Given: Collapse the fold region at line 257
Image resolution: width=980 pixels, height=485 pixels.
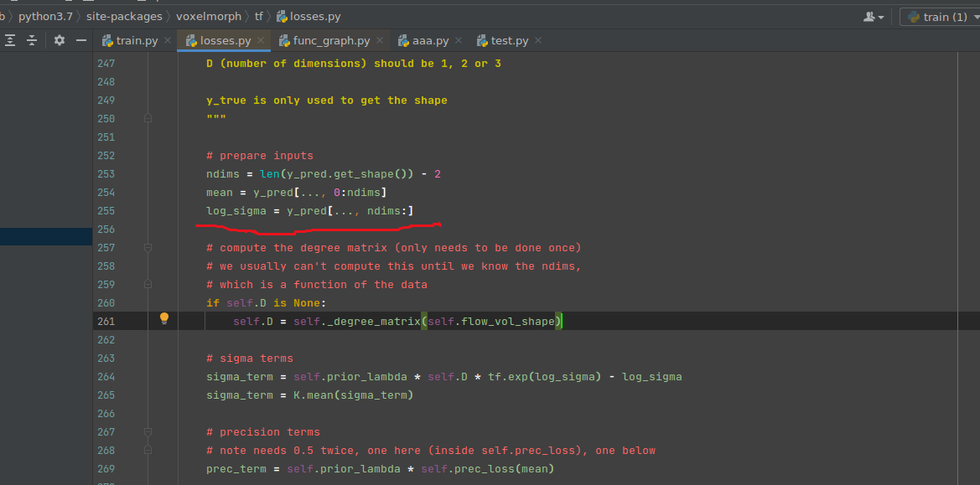Looking at the screenshot, I should (148, 247).
